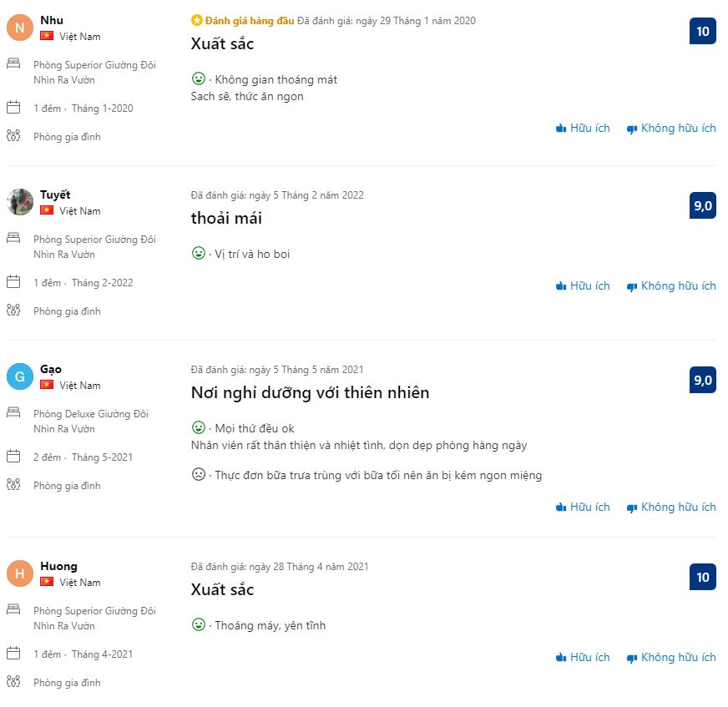The image size is (728, 707).
Task: Click Hữu ích on Huong's review
Action: [583, 658]
